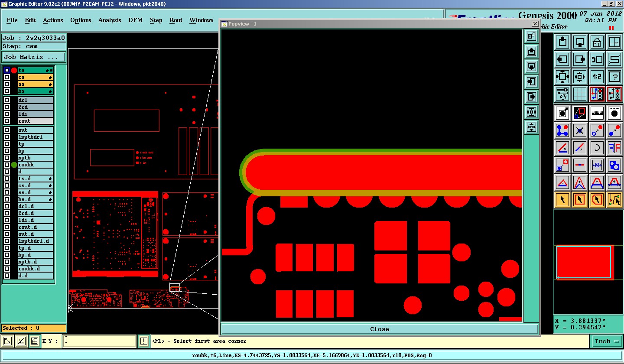Click the first snap icon beside XY
The image size is (624, 364).
click(8, 341)
